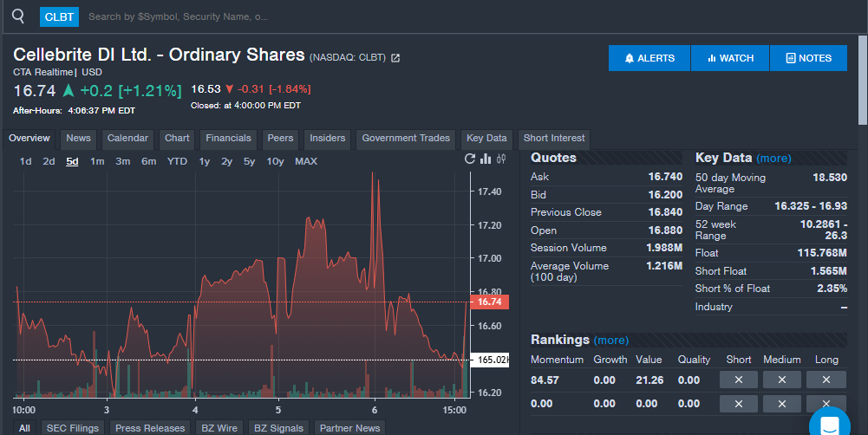This screenshot has width=868, height=435.
Task: Set chart range to 2y
Action: coord(226,161)
